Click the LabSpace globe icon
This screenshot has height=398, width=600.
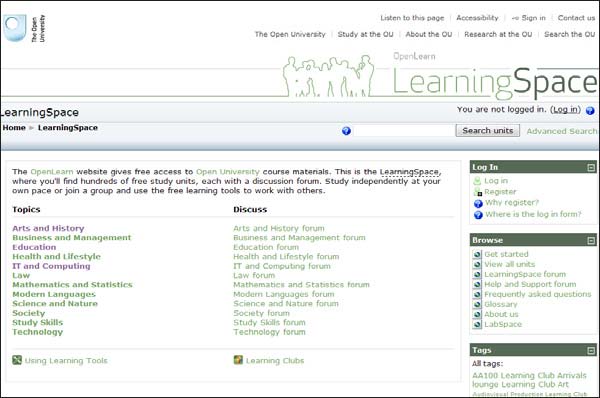pos(477,324)
